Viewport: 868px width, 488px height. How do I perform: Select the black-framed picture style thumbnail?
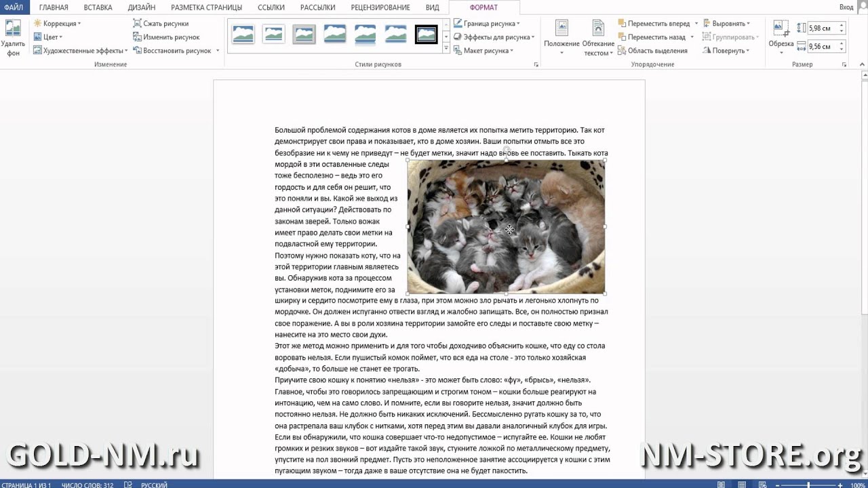click(x=426, y=34)
